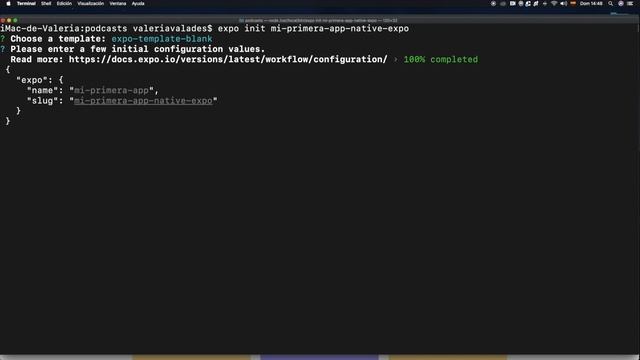Click the "expo init mi-primera-app-native-expo" command

point(313,29)
